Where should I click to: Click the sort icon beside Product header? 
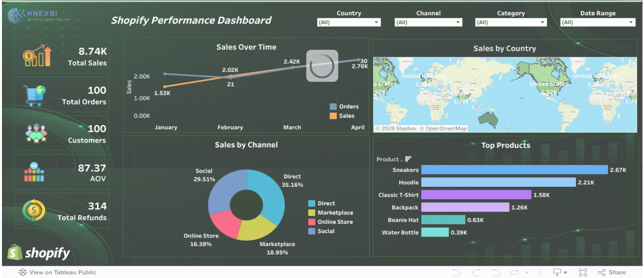tap(408, 159)
